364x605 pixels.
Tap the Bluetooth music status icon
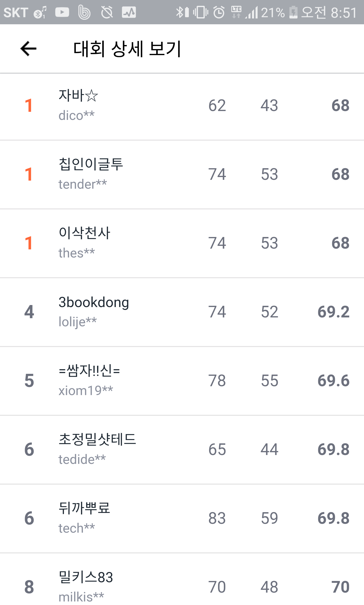point(40,13)
